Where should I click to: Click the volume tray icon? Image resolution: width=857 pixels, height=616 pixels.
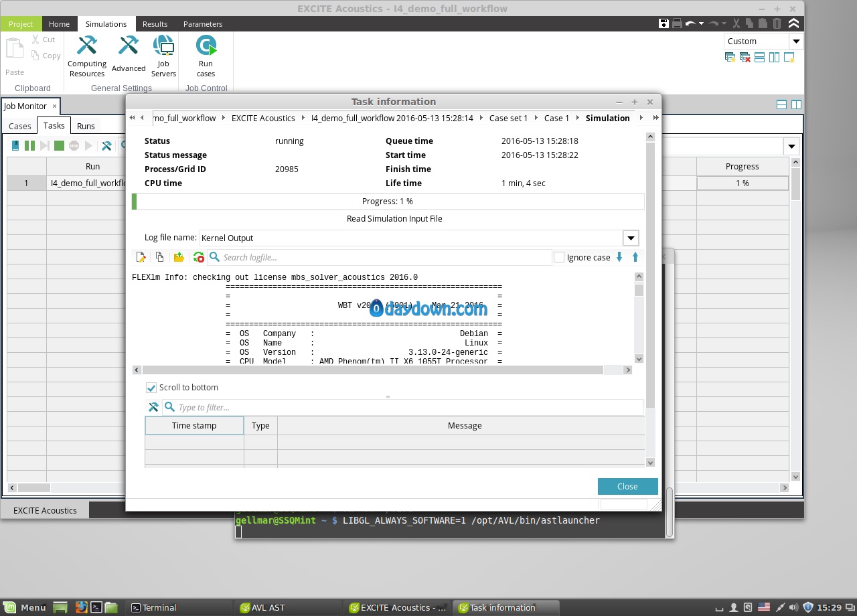point(793,607)
